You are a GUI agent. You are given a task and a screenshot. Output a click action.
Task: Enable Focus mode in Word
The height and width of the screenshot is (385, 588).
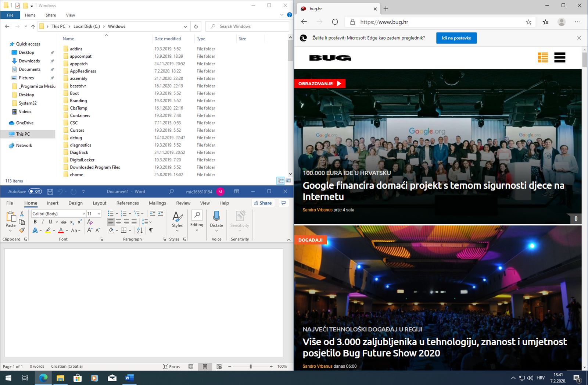[x=171, y=367]
